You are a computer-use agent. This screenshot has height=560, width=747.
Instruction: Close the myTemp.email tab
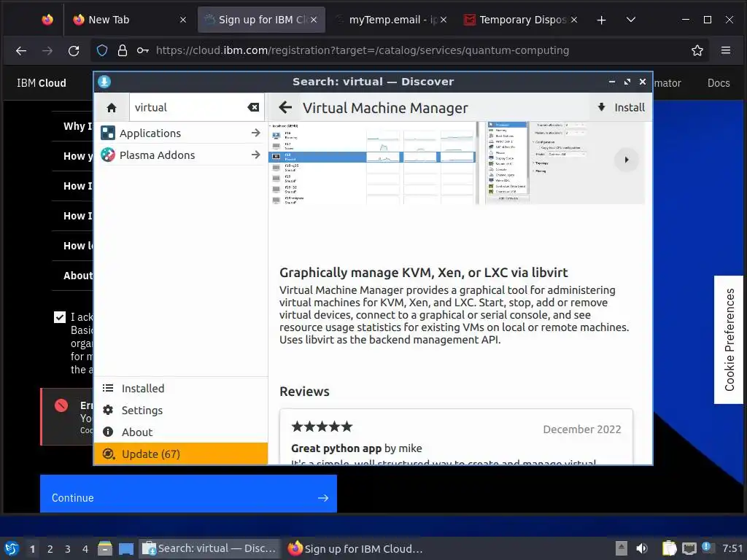pyautogui.click(x=444, y=20)
